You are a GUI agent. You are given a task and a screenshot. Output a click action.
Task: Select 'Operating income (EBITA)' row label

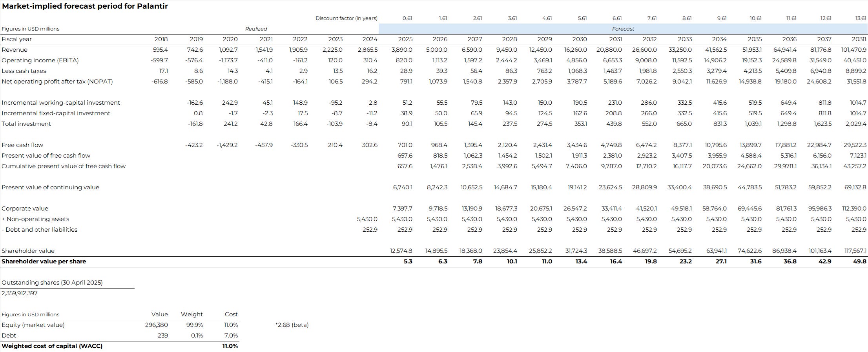(x=40, y=60)
